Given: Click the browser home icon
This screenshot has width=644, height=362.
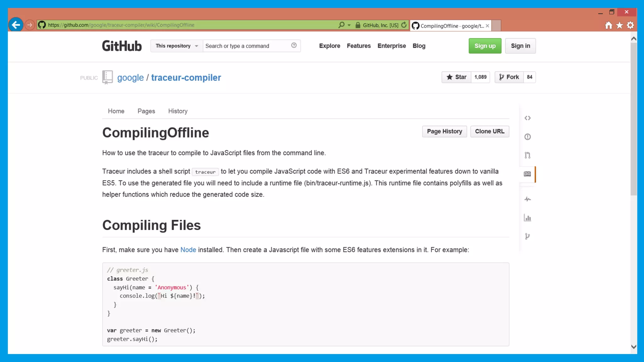Looking at the screenshot, I should point(609,25).
